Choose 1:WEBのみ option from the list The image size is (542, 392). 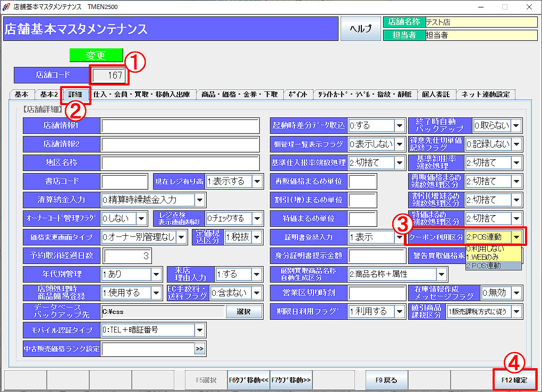[482, 257]
